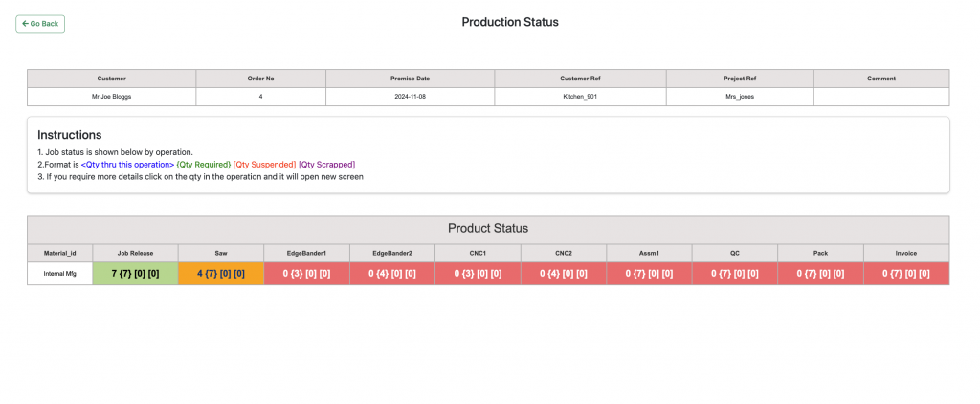Click the Order No value 4

[x=260, y=97]
